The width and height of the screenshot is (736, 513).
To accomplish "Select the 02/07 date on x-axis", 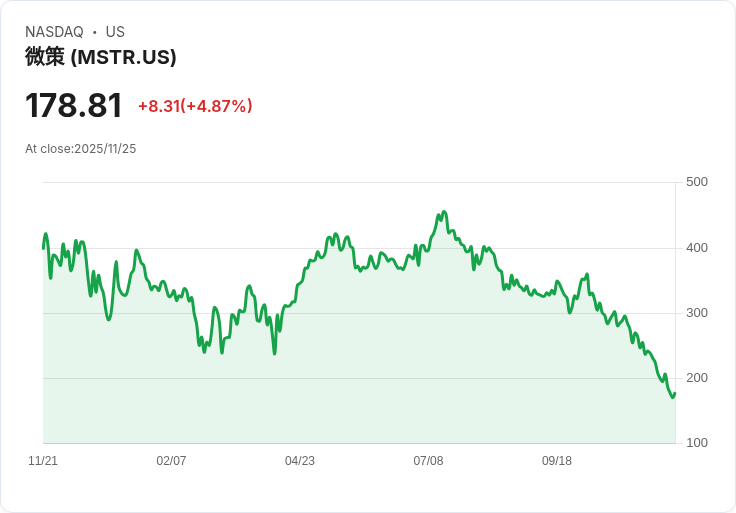I will [171, 461].
